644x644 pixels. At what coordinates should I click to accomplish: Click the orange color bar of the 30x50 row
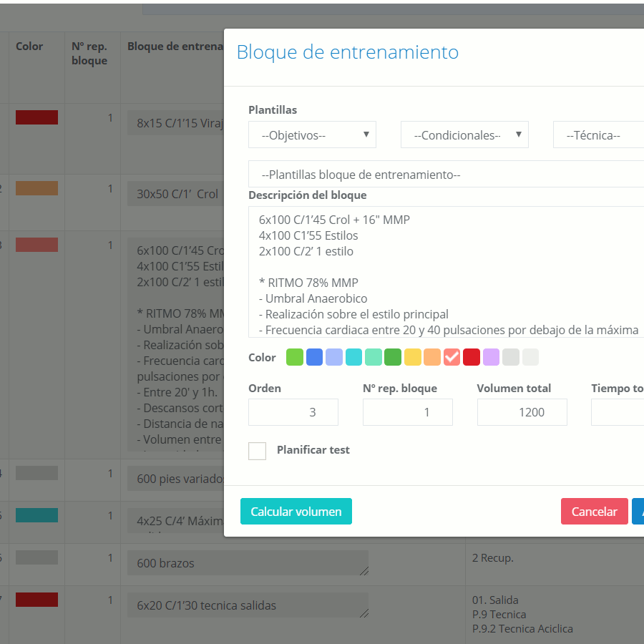point(36,188)
